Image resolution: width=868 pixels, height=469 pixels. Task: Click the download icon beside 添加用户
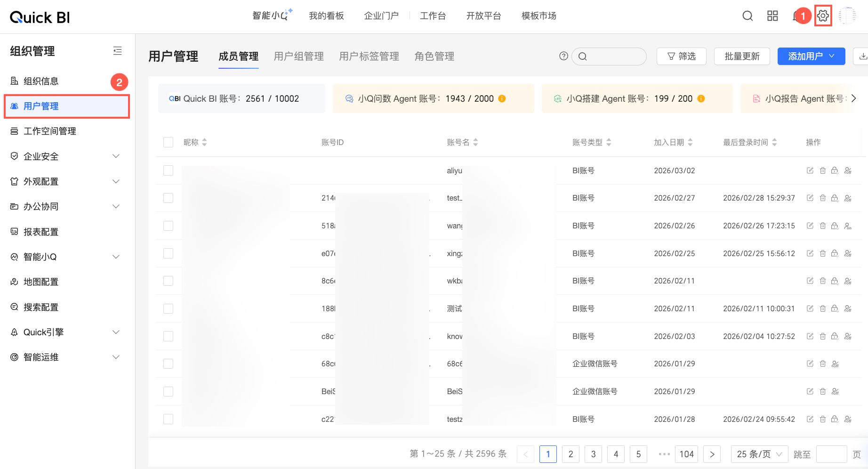pos(862,57)
